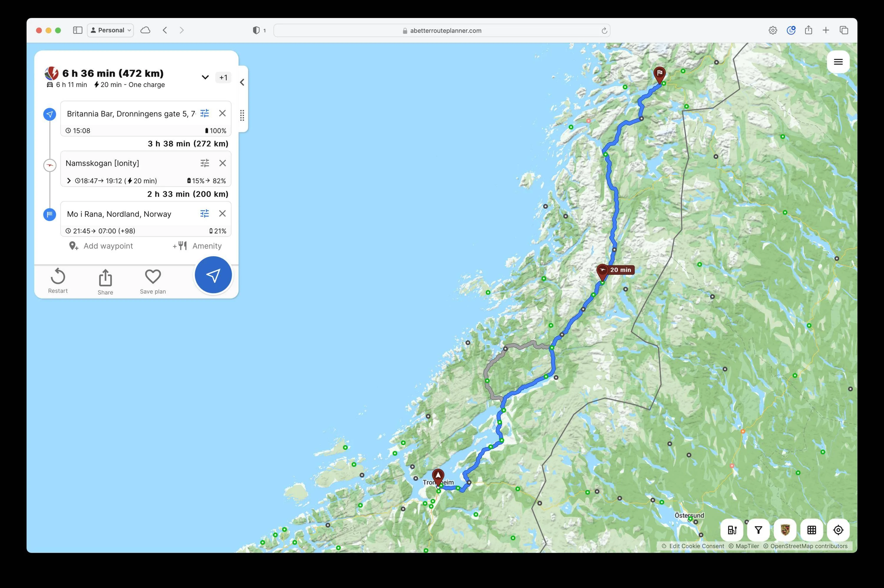The image size is (884, 588).
Task: Open the map layers grid button
Action: pyautogui.click(x=812, y=530)
